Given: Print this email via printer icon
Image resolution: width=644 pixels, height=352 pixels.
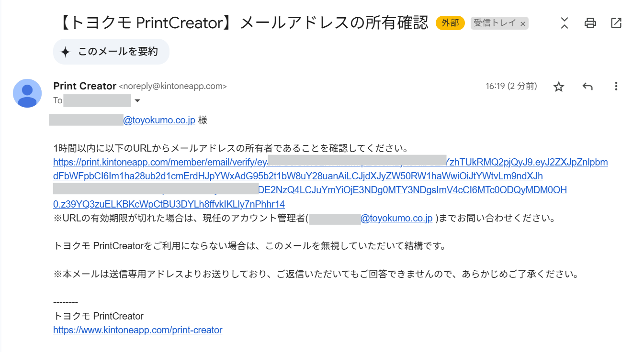Looking at the screenshot, I should coord(590,22).
